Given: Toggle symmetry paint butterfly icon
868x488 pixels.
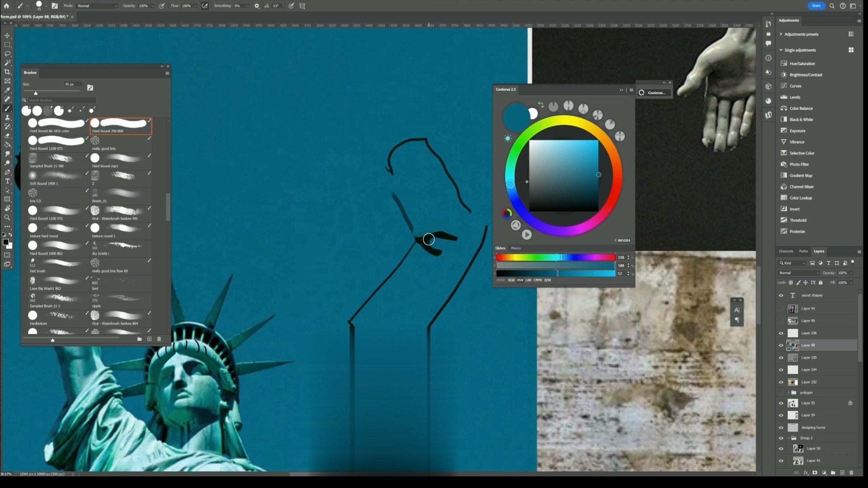Looking at the screenshot, I should point(302,6).
